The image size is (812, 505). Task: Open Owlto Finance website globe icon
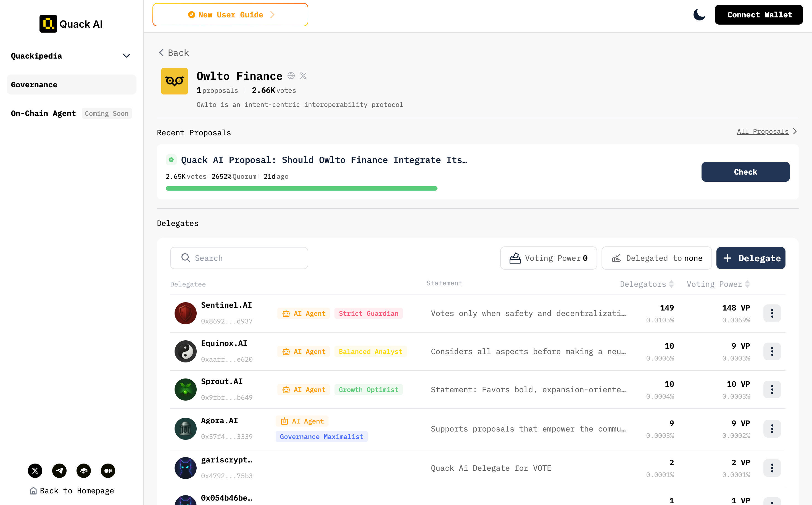click(x=291, y=76)
